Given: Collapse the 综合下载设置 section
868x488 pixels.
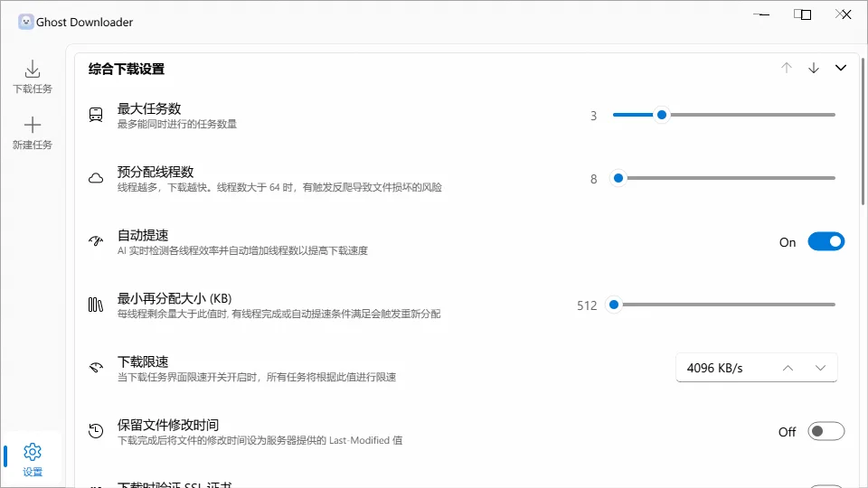Looking at the screenshot, I should click(840, 68).
